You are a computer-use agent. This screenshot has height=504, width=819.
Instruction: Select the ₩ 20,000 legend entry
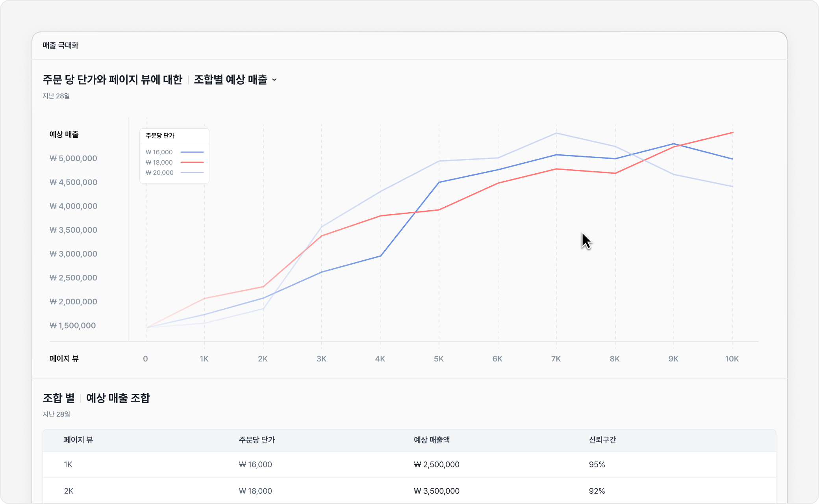pos(174,172)
